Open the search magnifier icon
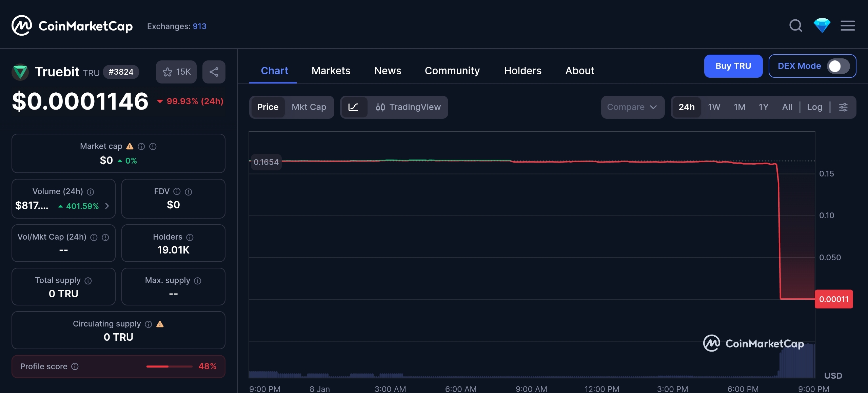Viewport: 868px width, 393px height. pos(795,26)
